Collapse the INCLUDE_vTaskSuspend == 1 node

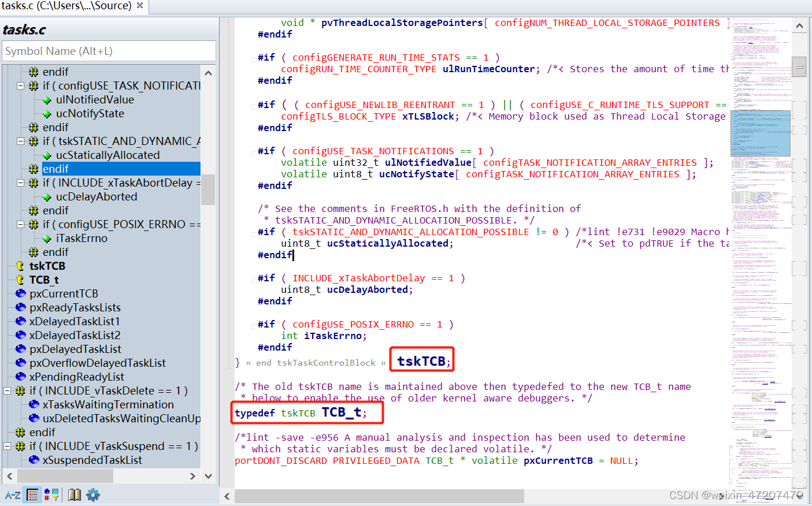coord(8,446)
